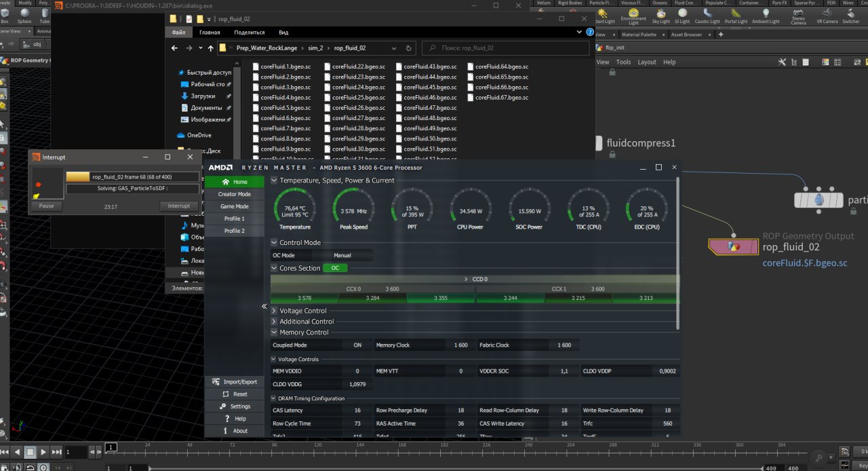Viewport: 868px width, 471px height.
Task: Open the Файл tab in Explorer
Action: coord(179,32)
